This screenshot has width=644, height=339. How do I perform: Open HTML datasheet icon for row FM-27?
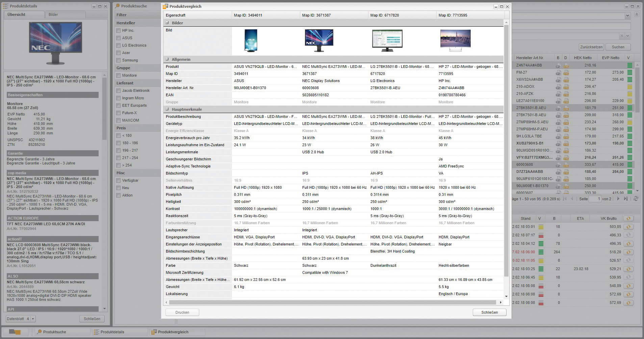click(x=566, y=73)
